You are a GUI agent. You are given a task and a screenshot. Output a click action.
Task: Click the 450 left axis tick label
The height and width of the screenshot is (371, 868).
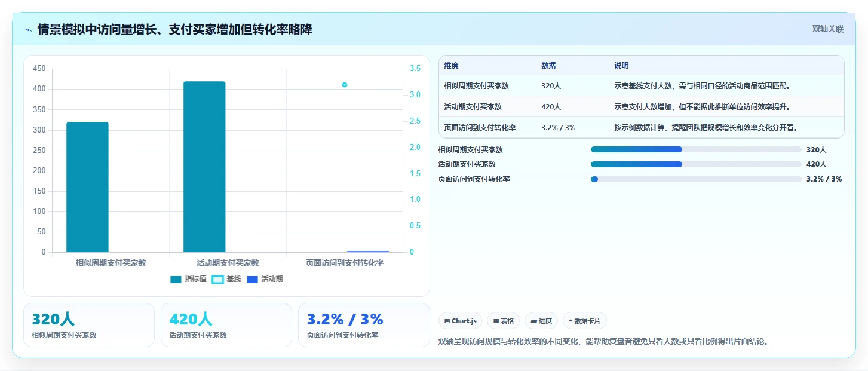[x=39, y=69]
